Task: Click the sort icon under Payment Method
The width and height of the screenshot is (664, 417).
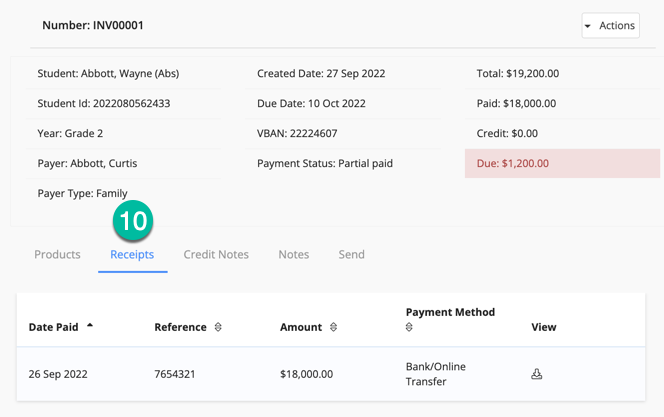Action: click(x=409, y=327)
